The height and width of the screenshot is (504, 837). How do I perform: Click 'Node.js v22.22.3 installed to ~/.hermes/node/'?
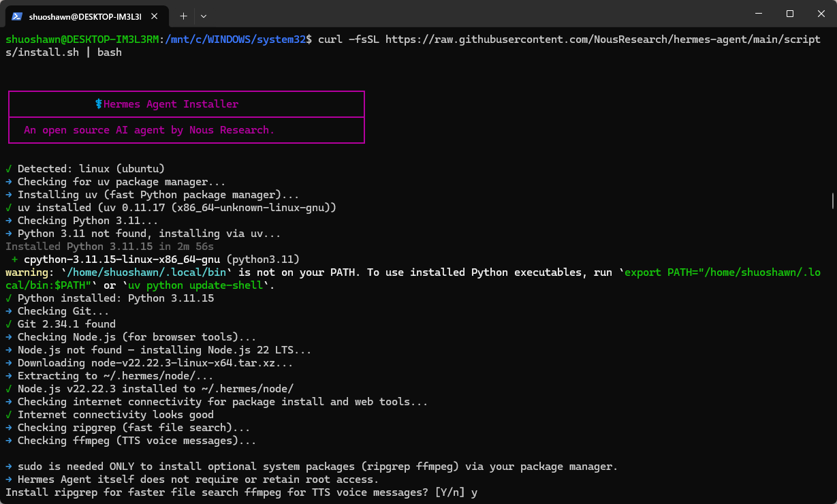(x=149, y=389)
